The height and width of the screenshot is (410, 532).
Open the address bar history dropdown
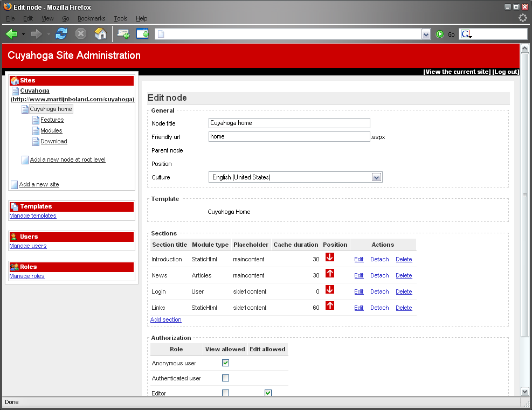click(x=426, y=34)
